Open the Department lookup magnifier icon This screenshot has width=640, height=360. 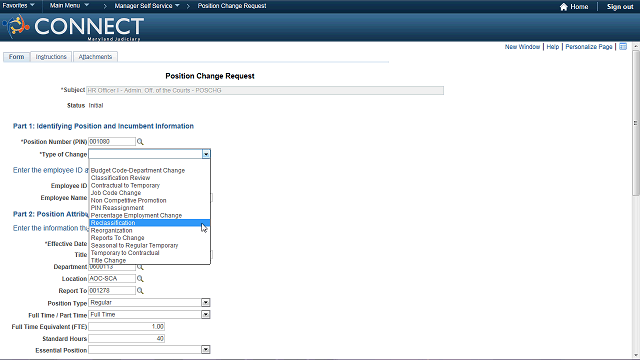(140, 267)
